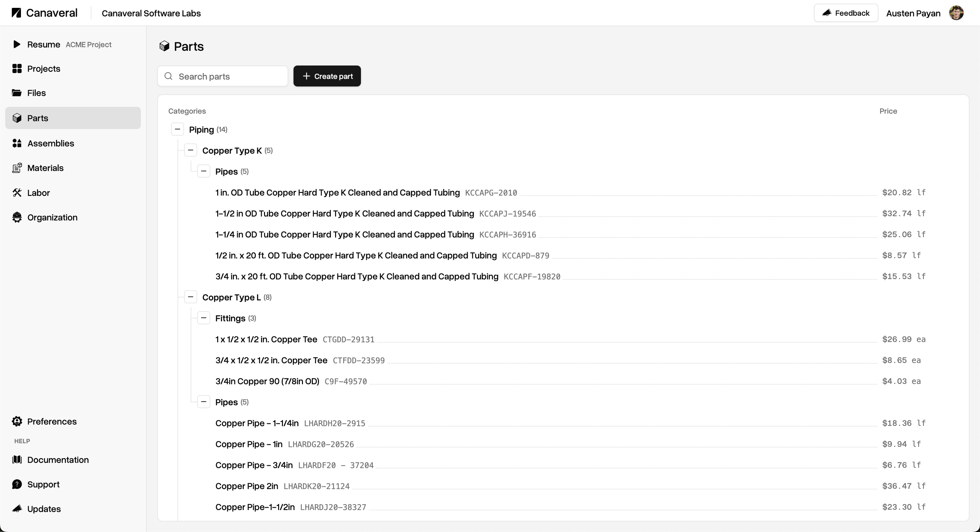Click the Labor tools icon
Image resolution: width=980 pixels, height=532 pixels.
17,193
